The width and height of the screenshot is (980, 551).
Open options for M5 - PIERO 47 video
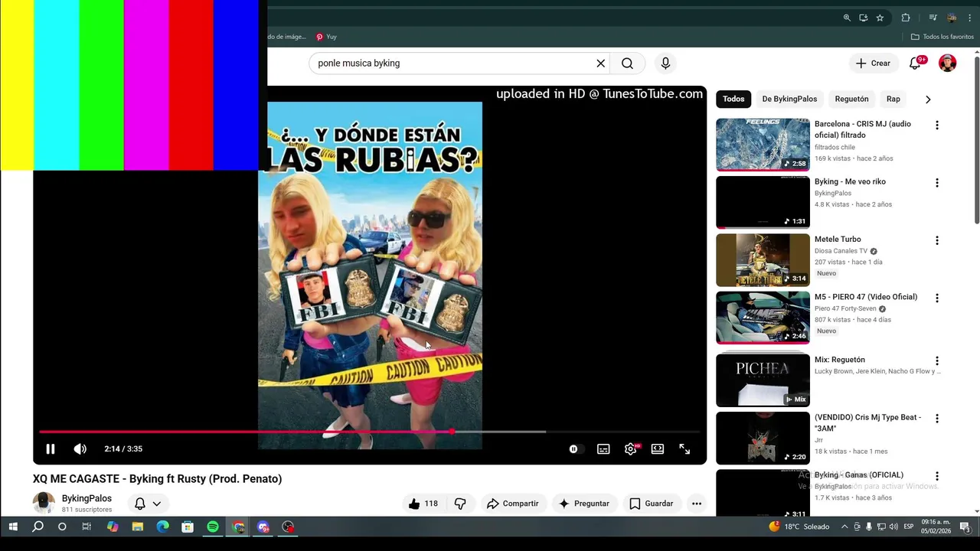[936, 298]
